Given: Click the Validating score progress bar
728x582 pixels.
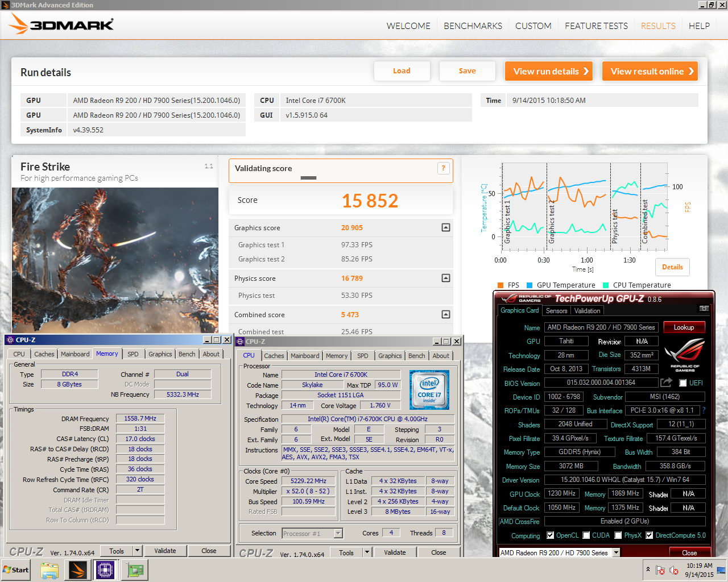Looking at the screenshot, I should tap(308, 178).
